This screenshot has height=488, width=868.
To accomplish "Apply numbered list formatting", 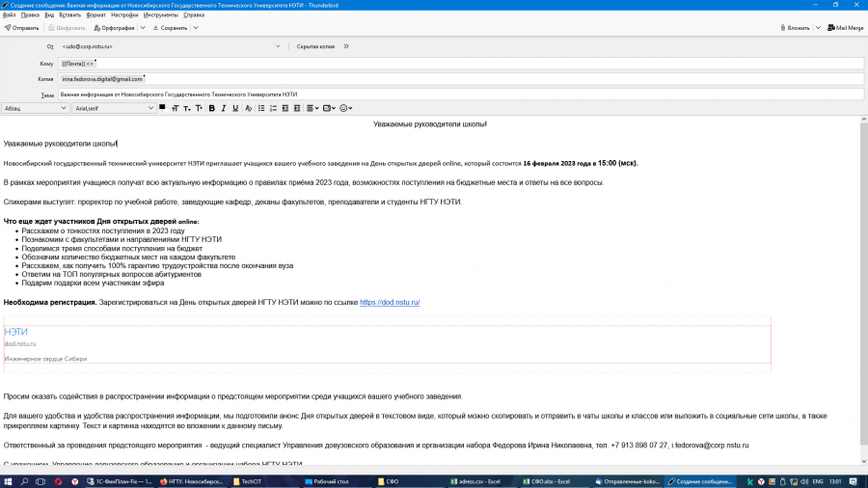I will [273, 108].
